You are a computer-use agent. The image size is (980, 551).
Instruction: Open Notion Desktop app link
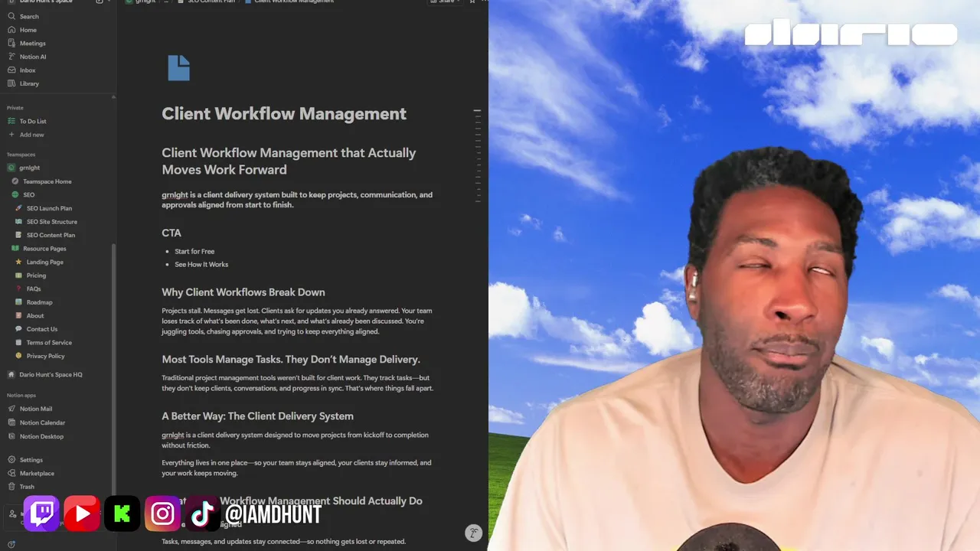41,436
